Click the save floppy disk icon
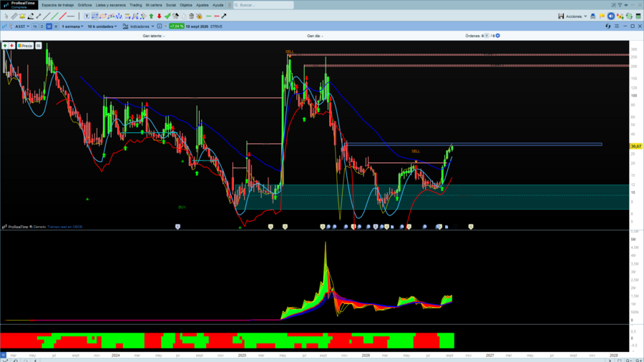The image size is (644, 362). coord(560,16)
